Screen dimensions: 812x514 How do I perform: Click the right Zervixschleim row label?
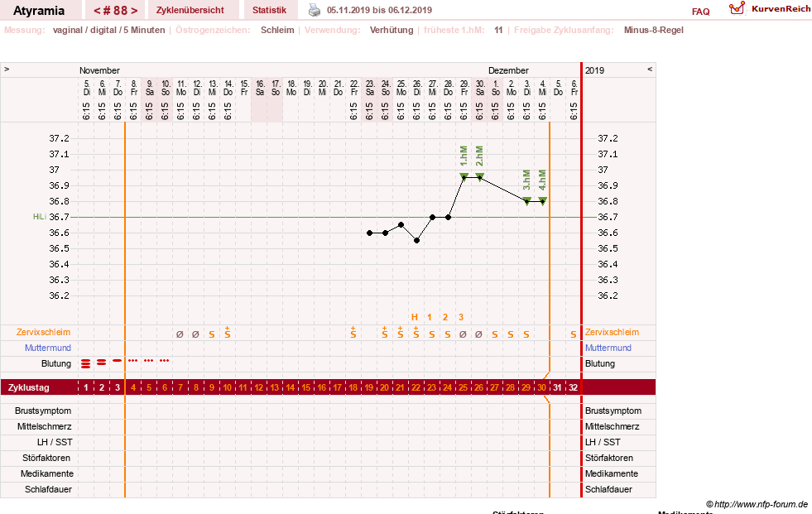613,332
